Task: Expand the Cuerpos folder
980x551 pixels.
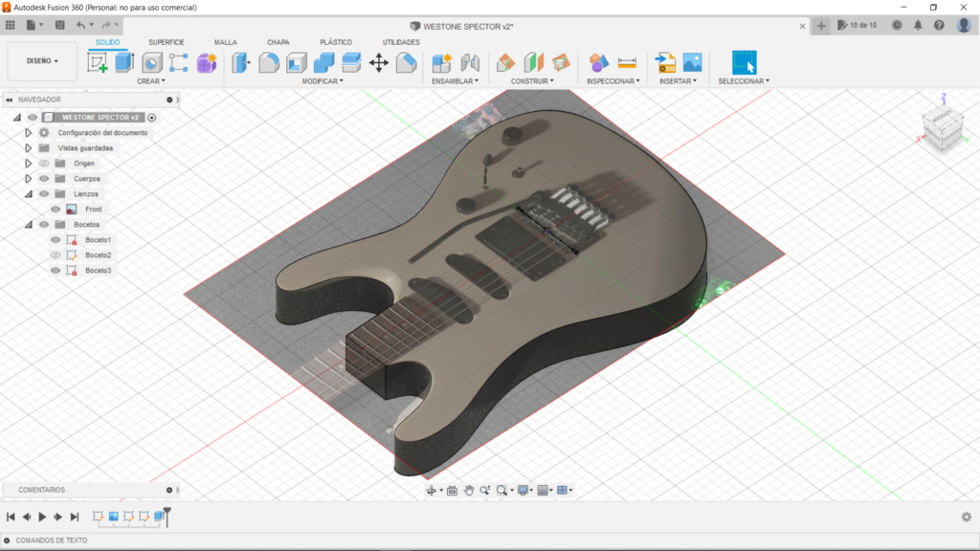Action: 28,179
